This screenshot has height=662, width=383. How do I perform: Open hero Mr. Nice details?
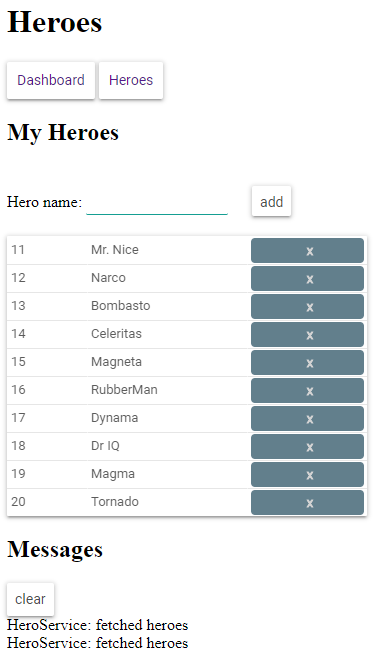tap(128, 250)
